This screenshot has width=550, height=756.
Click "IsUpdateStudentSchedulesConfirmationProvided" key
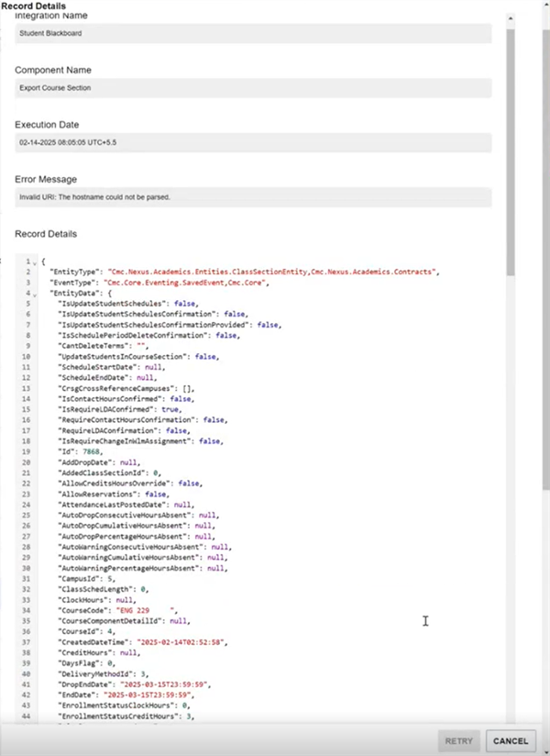(154, 325)
